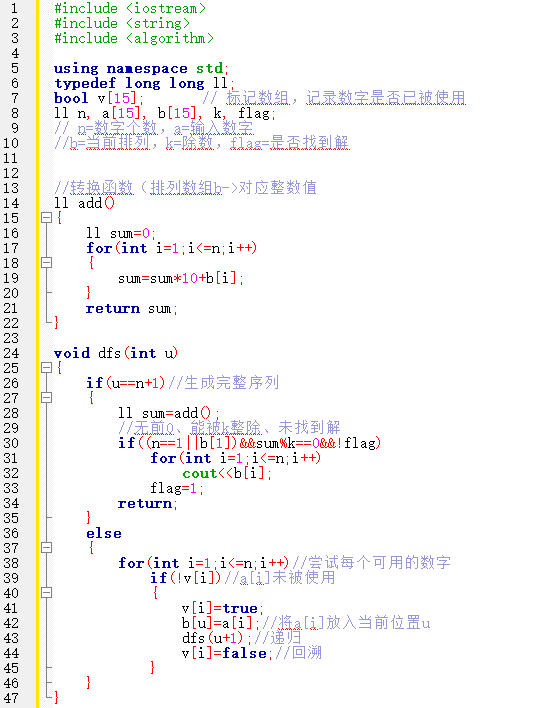554x708 pixels.
Task: Collapse the inner if block fold at line 40
Action: pyautogui.click(x=47, y=592)
